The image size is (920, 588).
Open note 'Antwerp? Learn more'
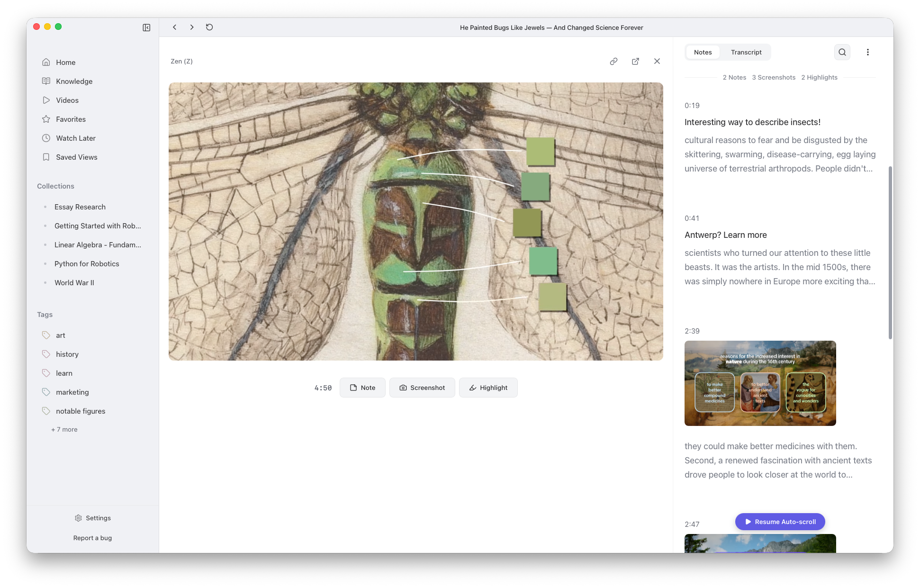[x=725, y=235]
